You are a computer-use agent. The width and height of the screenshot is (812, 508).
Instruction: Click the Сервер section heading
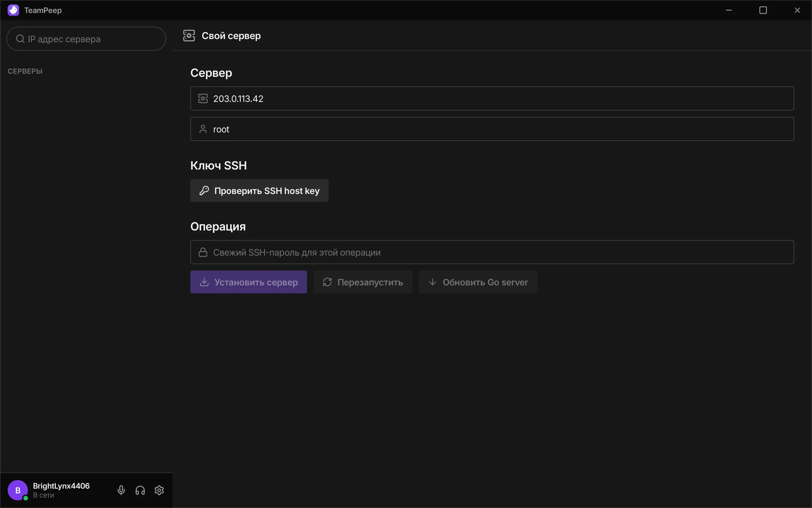pos(211,73)
